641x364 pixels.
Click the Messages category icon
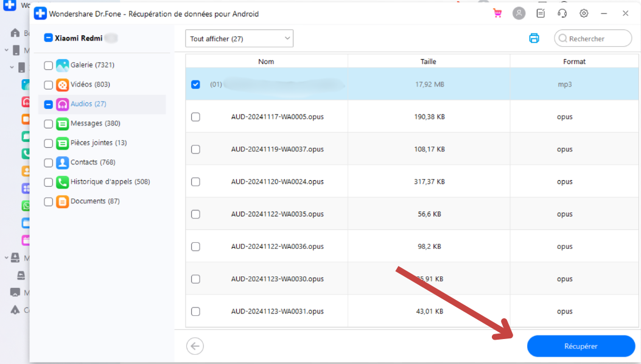[x=62, y=124]
